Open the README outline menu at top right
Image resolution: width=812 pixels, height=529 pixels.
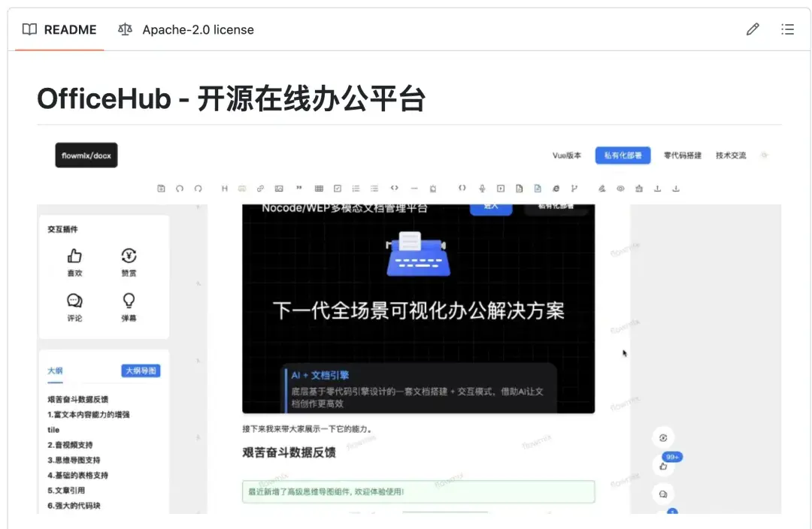point(787,29)
